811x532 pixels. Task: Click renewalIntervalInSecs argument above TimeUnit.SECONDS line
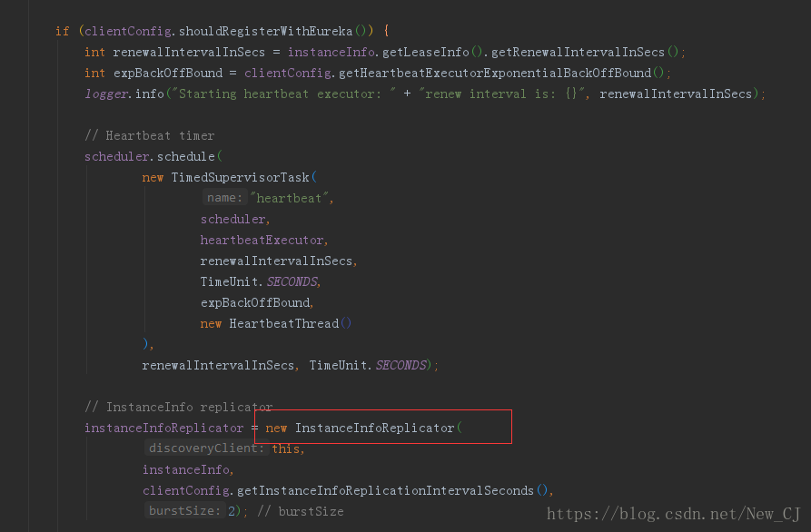[x=277, y=261]
